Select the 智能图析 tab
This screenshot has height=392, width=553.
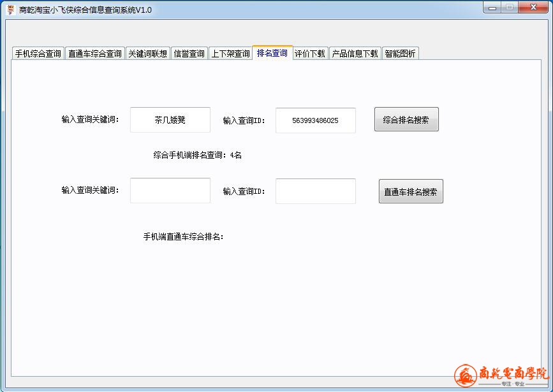pos(400,54)
